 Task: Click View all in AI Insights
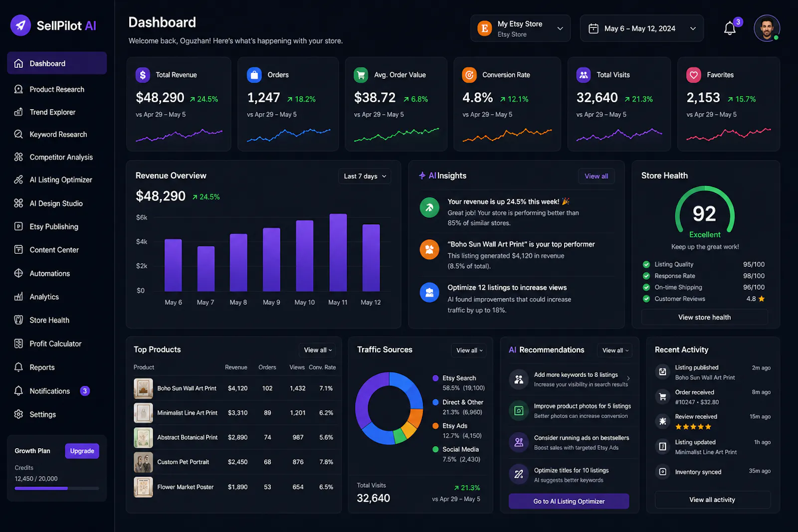596,176
